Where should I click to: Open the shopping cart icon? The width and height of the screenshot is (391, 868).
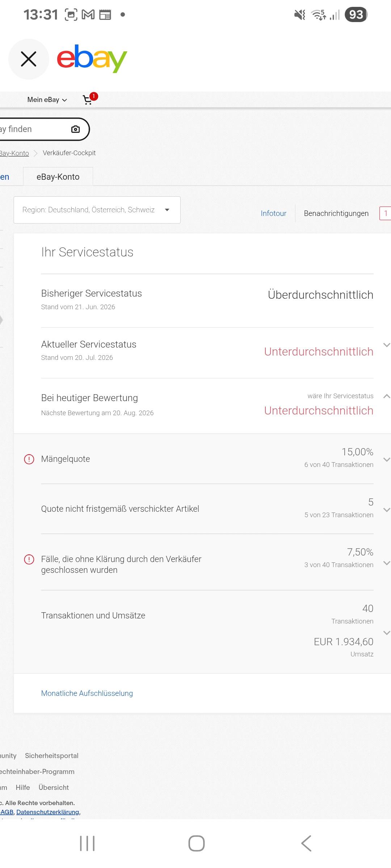(x=88, y=100)
